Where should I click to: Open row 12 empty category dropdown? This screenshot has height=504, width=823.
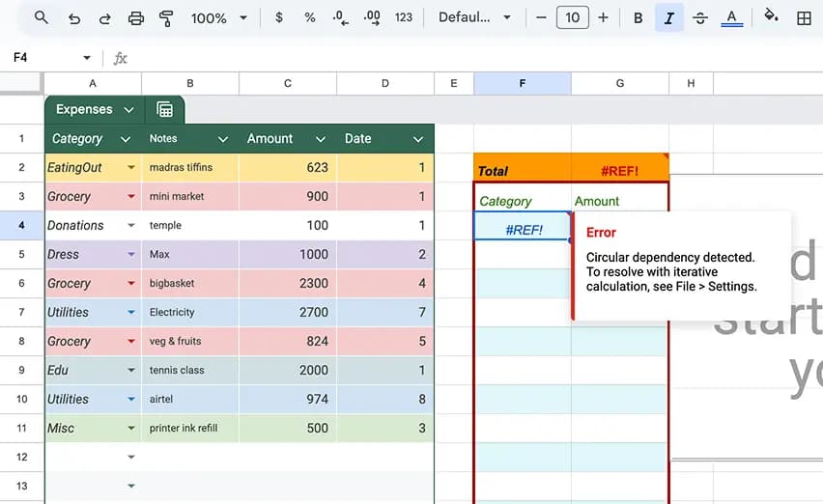[131, 458]
